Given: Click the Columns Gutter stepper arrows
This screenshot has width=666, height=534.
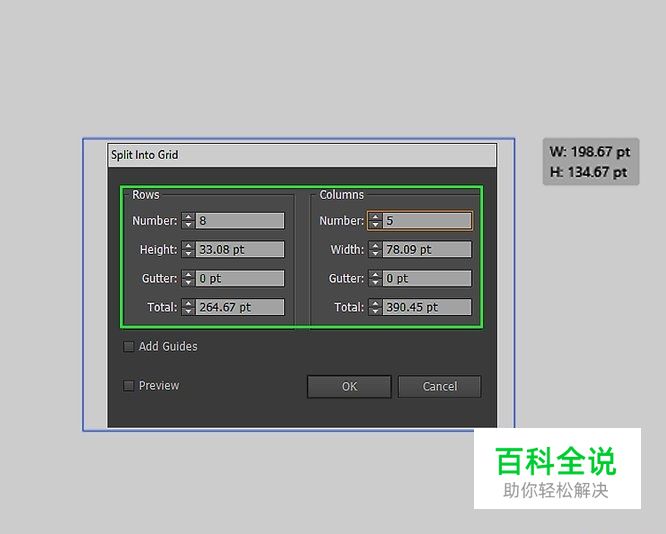Looking at the screenshot, I should [375, 279].
